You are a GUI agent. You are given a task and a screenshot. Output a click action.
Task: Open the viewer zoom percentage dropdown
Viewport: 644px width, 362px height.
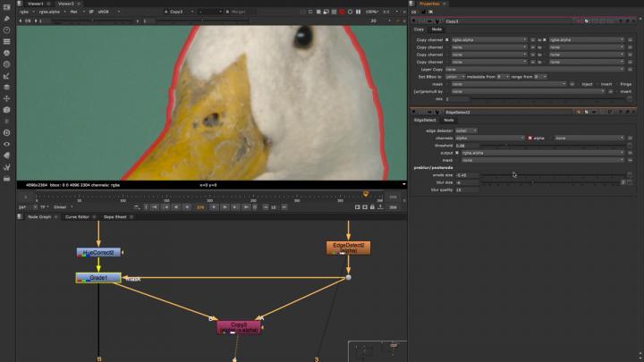[x=373, y=12]
